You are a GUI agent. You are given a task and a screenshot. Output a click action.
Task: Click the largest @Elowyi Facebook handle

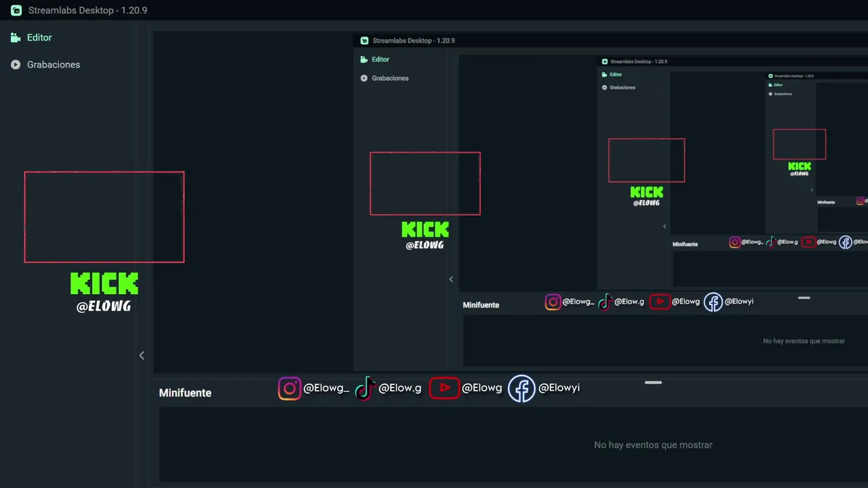click(x=559, y=388)
